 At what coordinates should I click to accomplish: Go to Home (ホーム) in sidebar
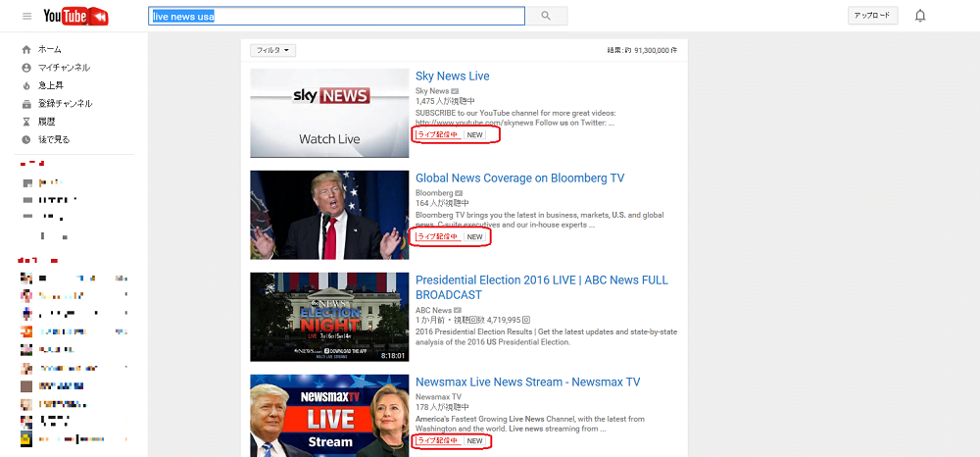point(49,49)
